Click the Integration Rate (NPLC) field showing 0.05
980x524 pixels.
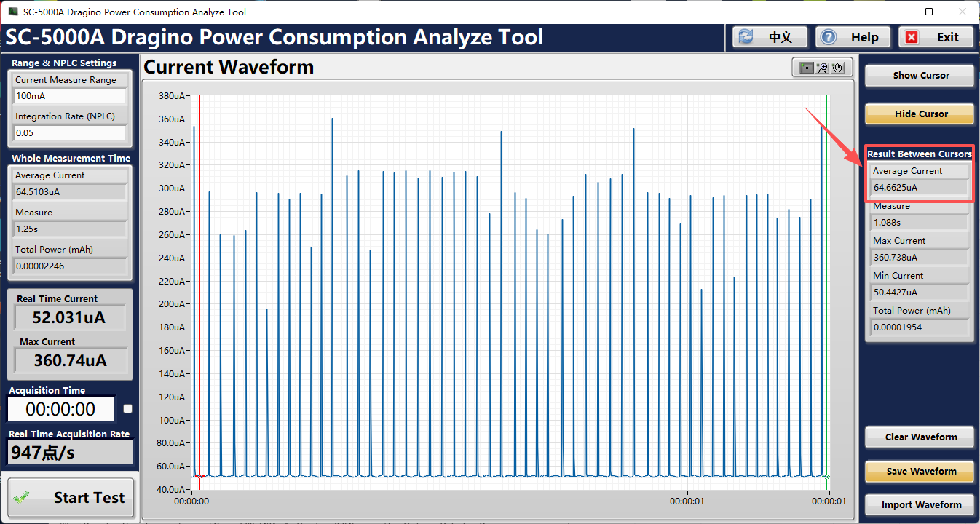tap(70, 133)
